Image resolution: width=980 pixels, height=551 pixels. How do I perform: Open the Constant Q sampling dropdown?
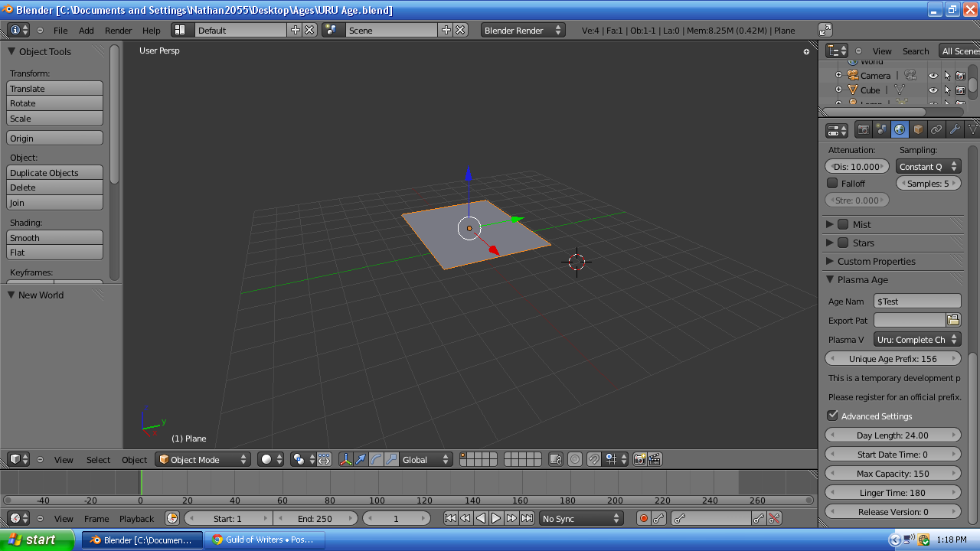tap(928, 166)
